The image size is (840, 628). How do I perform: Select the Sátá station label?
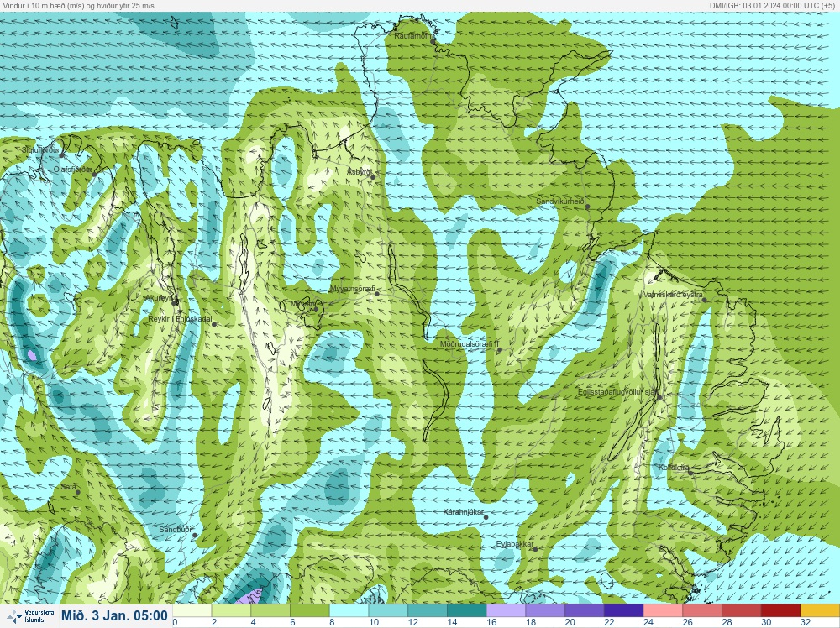68,487
